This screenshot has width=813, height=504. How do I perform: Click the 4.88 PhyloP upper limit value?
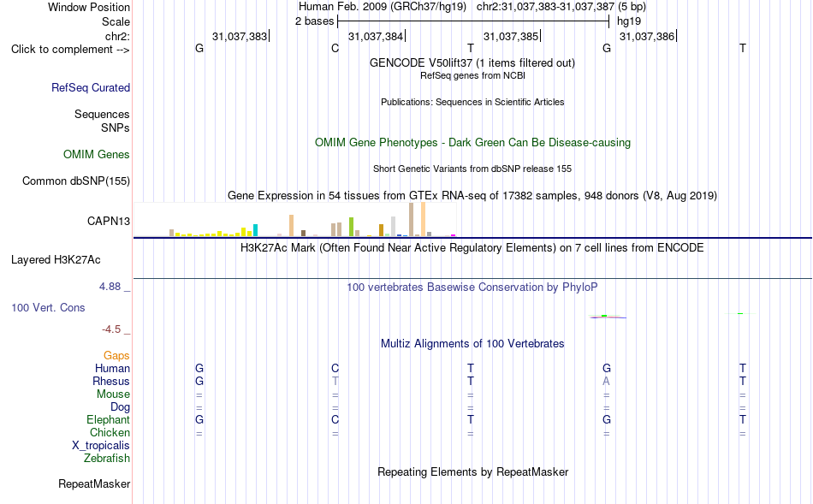pyautogui.click(x=110, y=286)
